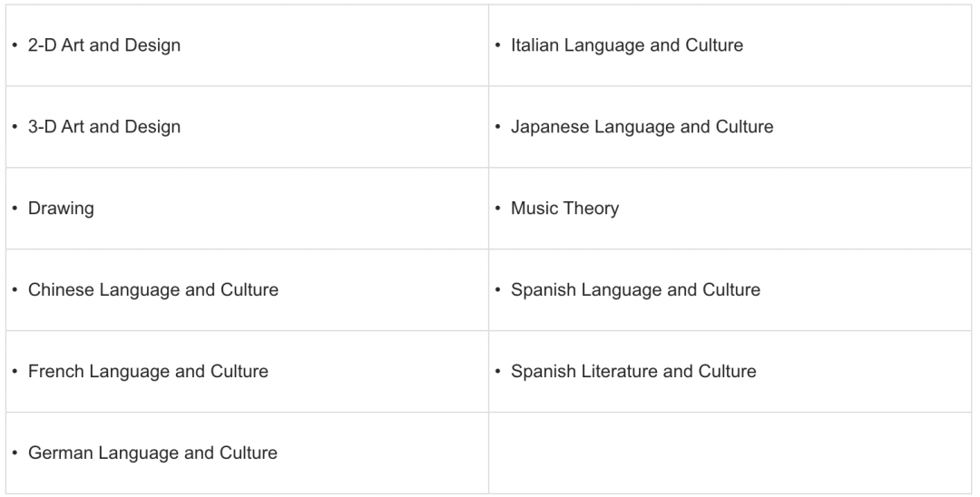Viewport: 980px width, 497px height.
Task: Click the 2-D Art and Design entry
Action: [104, 45]
